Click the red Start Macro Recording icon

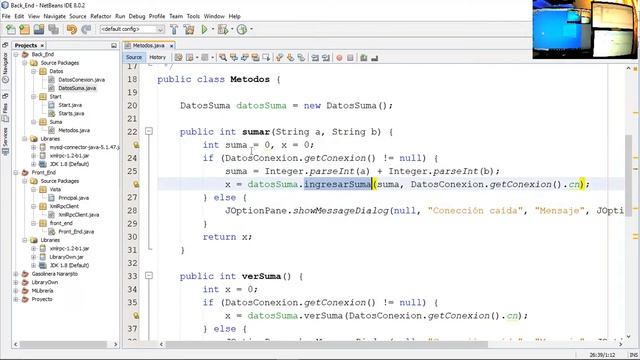click(339, 58)
